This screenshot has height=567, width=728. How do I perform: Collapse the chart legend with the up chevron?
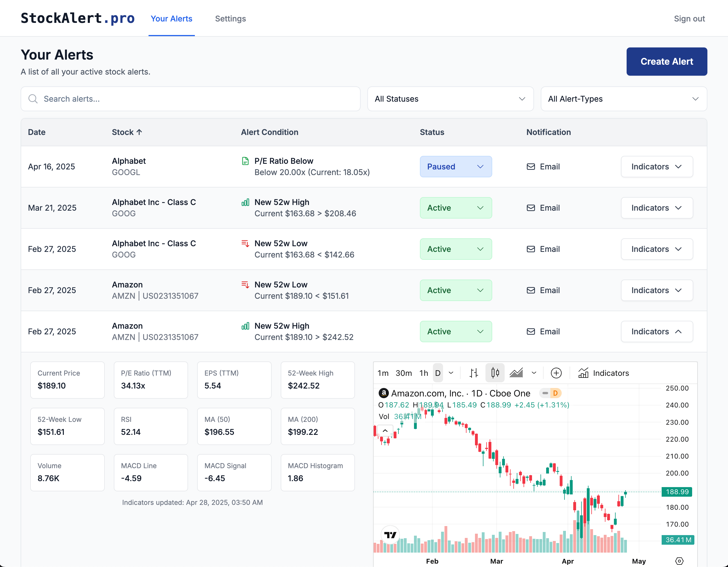click(385, 431)
